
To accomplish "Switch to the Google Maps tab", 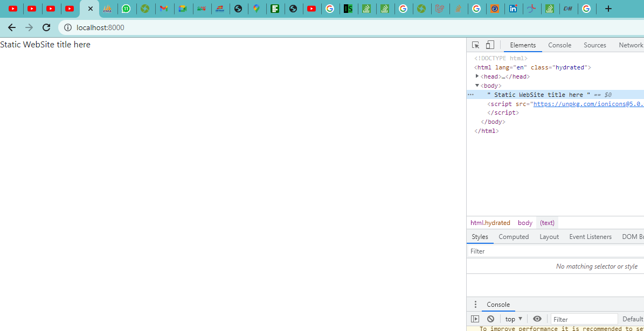I will [x=257, y=9].
